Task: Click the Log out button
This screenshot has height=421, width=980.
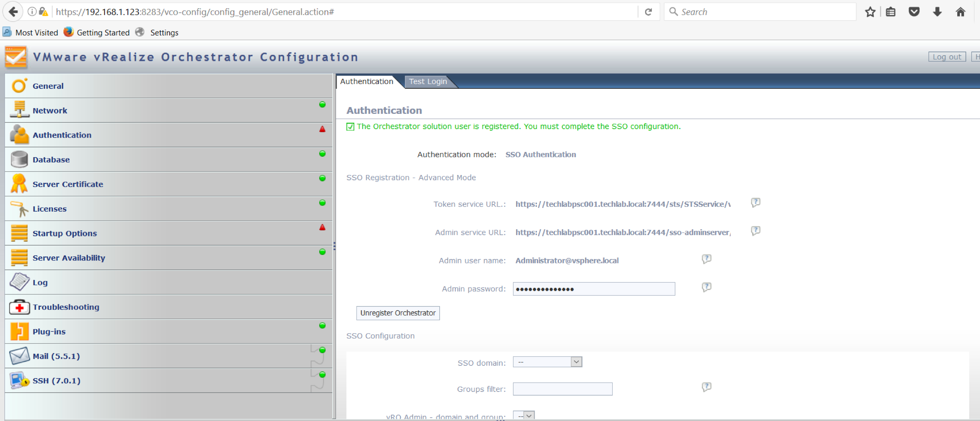Action: tap(946, 57)
